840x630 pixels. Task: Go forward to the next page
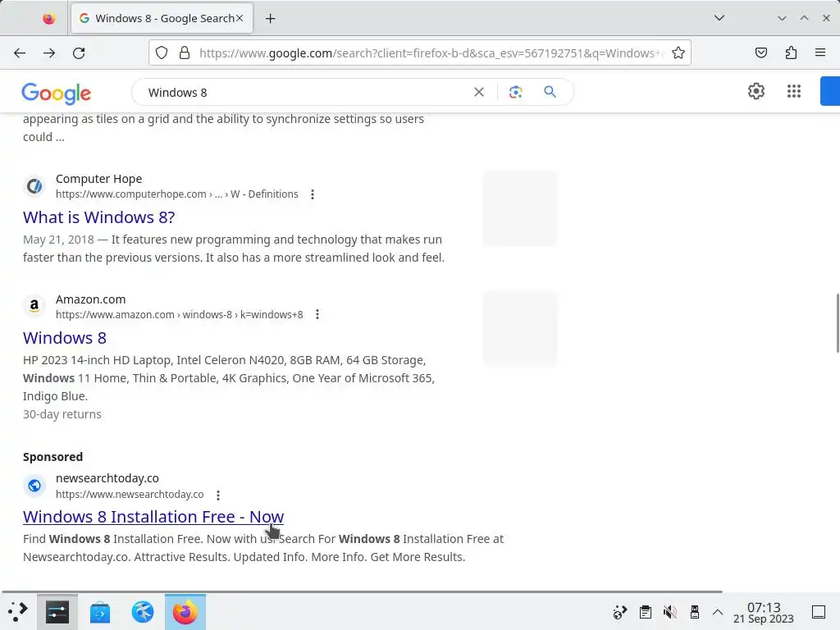point(49,53)
